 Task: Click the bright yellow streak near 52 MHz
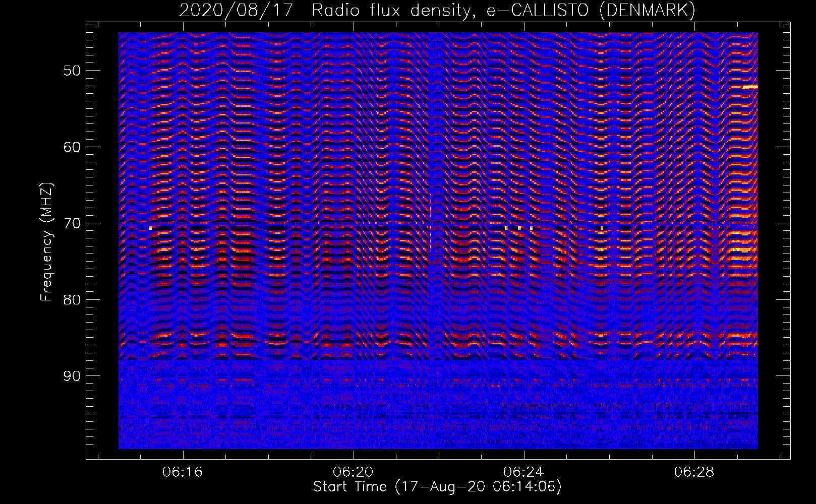click(750, 87)
